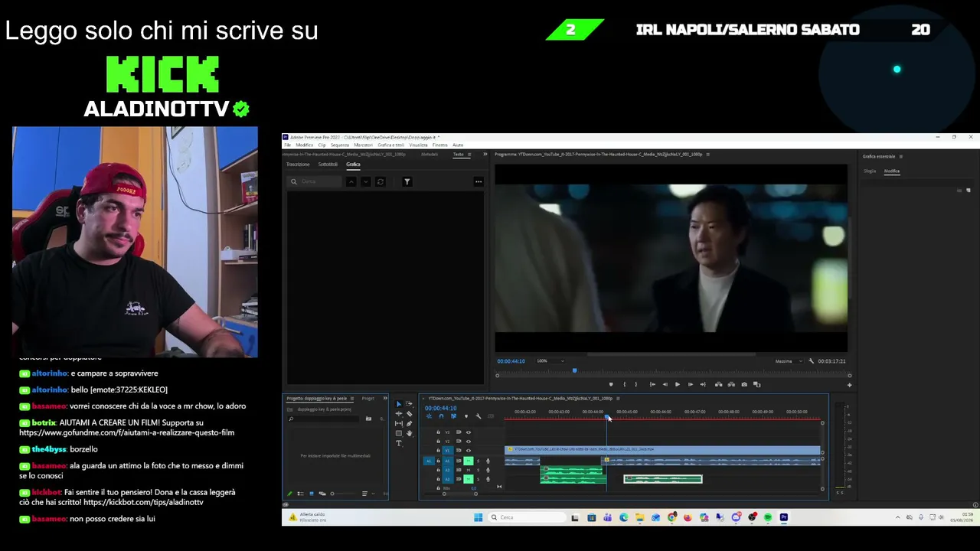Open the Program monitor panel menu
The height and width of the screenshot is (551, 980).
click(707, 155)
